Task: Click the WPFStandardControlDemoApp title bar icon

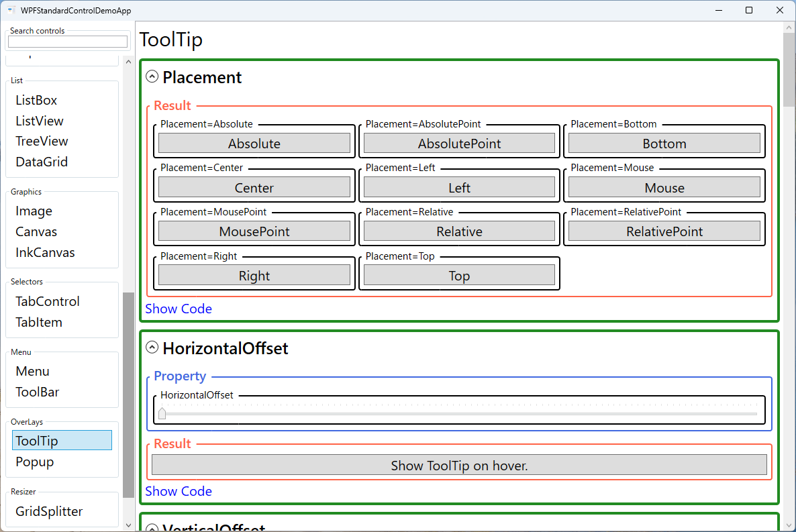Action: pos(11,10)
